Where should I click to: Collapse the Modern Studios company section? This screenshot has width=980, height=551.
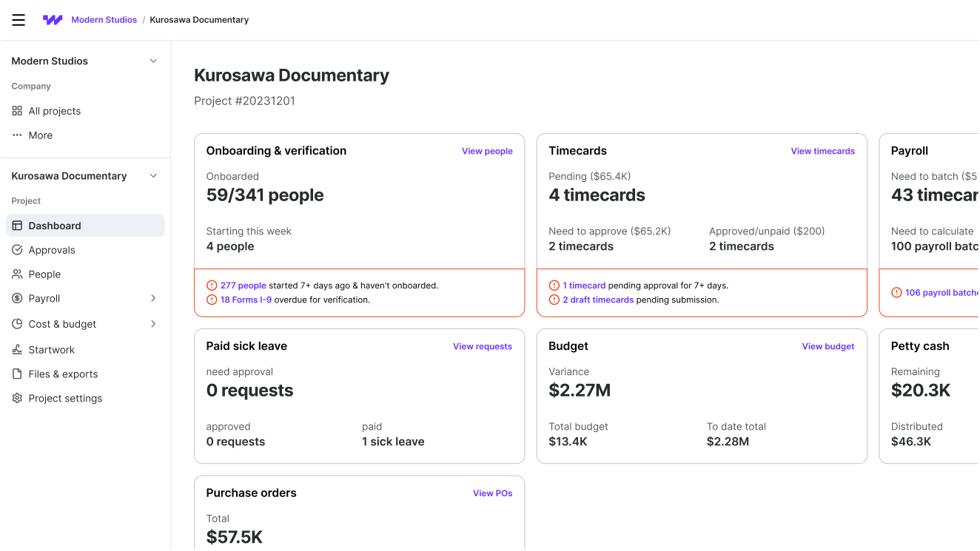pos(153,61)
